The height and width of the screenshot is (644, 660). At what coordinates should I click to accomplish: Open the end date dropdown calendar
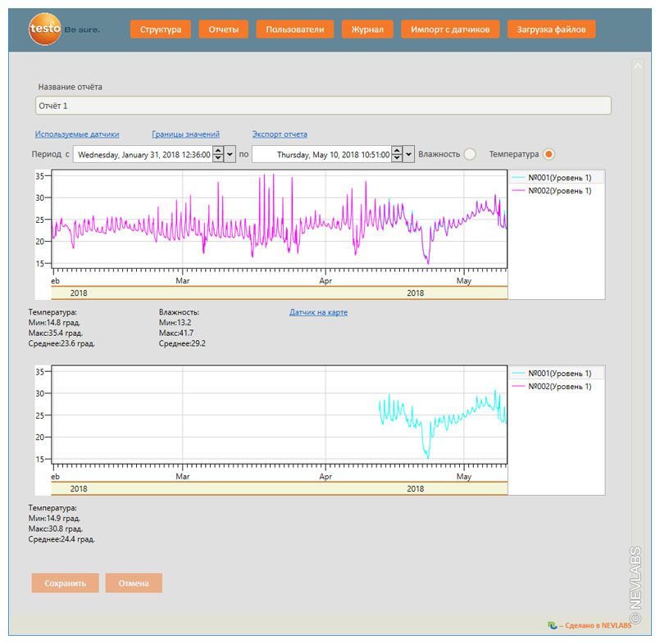[409, 154]
